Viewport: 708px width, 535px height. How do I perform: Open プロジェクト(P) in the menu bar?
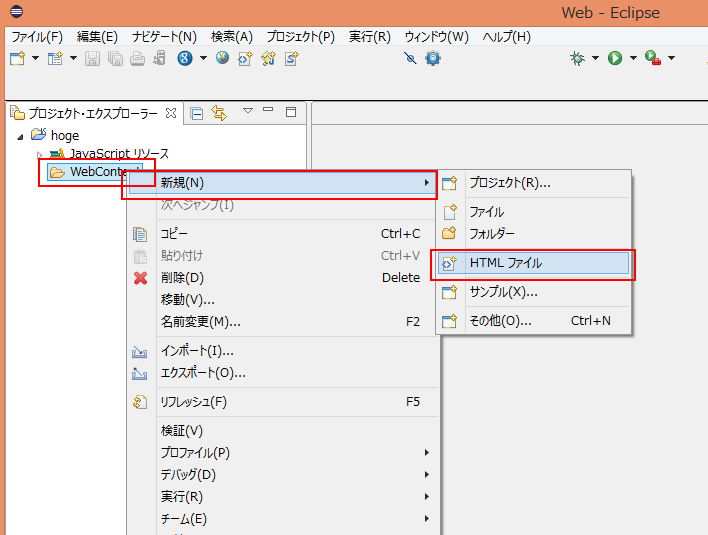(301, 37)
